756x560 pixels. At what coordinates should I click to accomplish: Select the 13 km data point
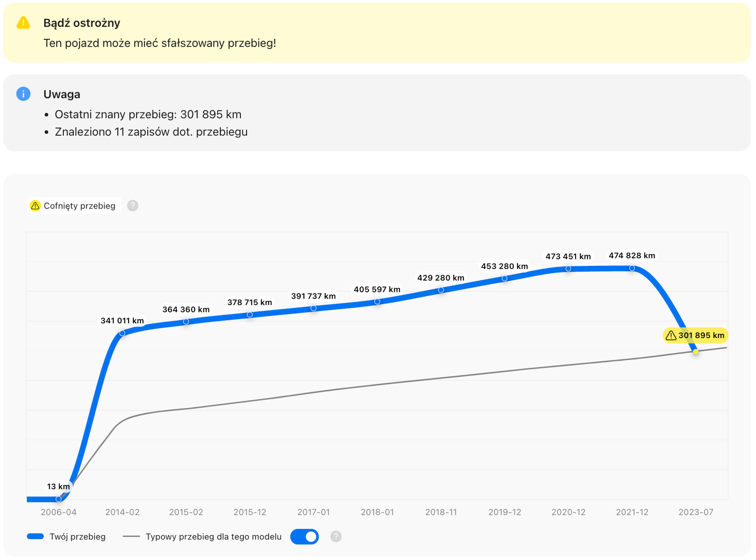point(59,499)
